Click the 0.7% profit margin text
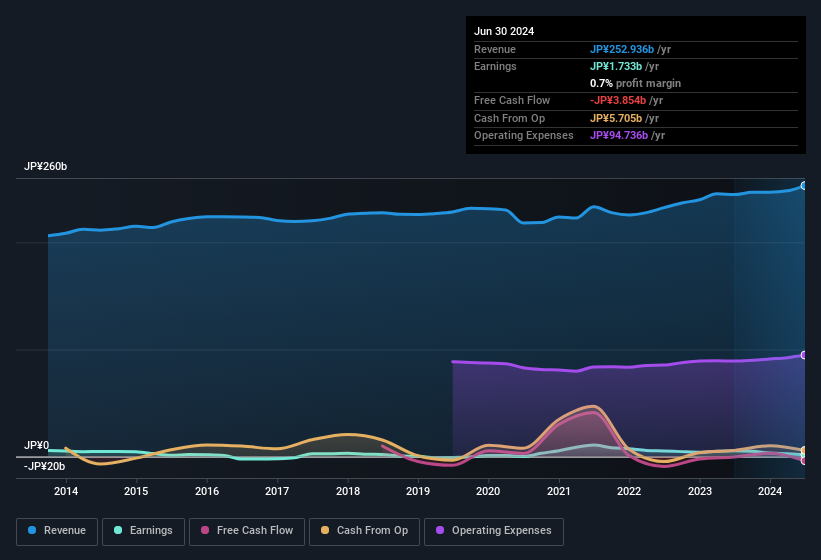Screen dimensions: 821x560 point(635,83)
